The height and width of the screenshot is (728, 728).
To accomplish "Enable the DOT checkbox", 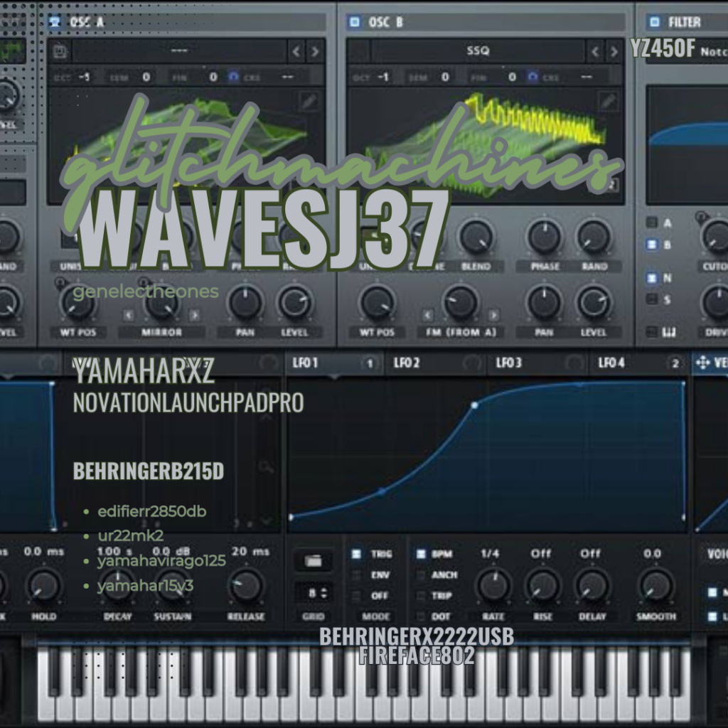I will (421, 616).
